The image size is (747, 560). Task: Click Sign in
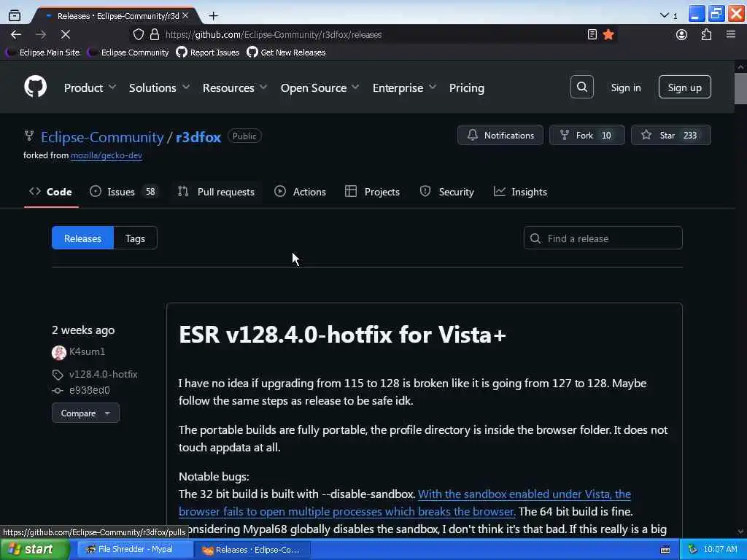click(625, 87)
